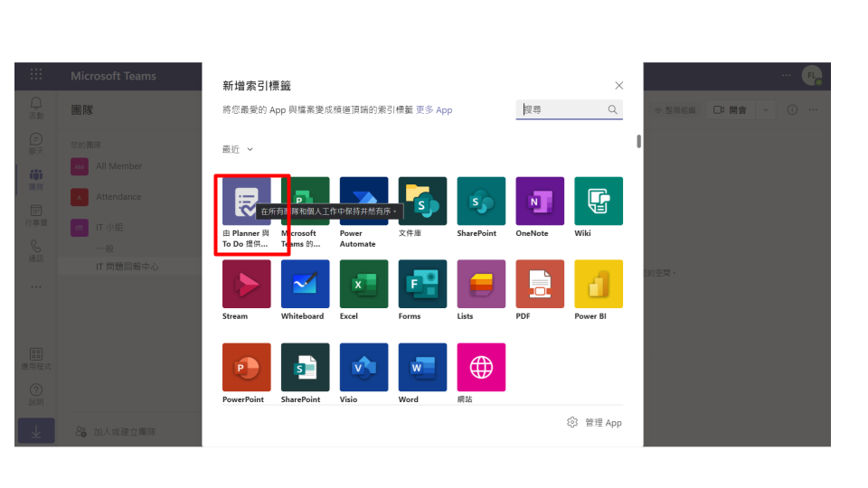The height and width of the screenshot is (488, 868).
Task: Open channel info icon at top right
Action: 792,109
